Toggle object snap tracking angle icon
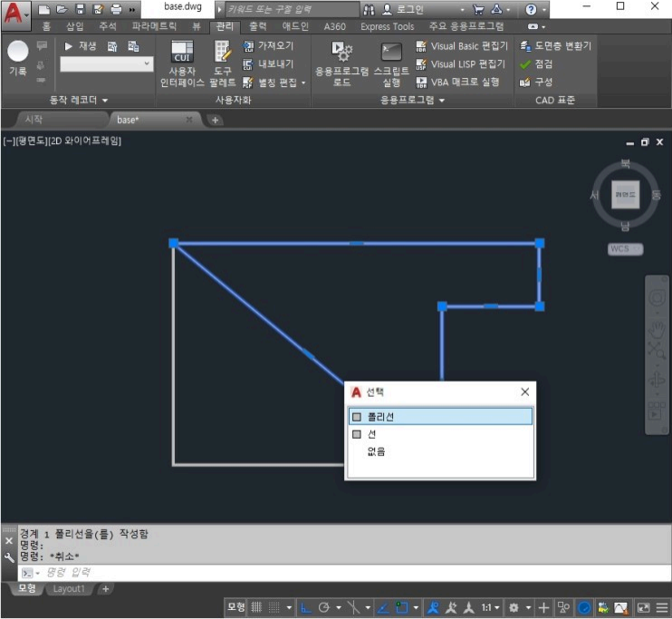The image size is (672, 619). click(x=383, y=607)
